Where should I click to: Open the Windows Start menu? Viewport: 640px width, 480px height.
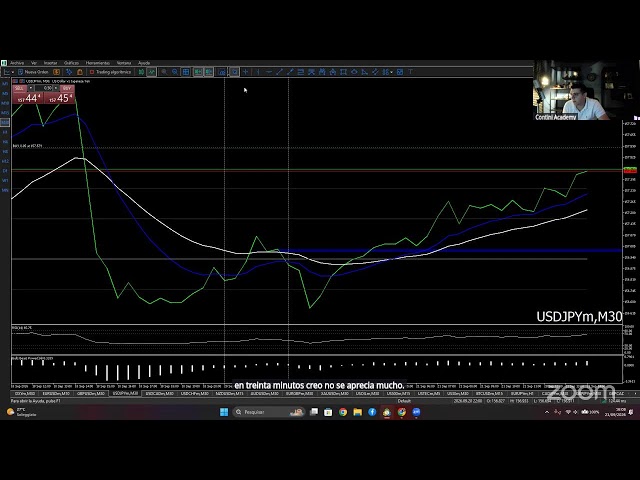[x=224, y=412]
